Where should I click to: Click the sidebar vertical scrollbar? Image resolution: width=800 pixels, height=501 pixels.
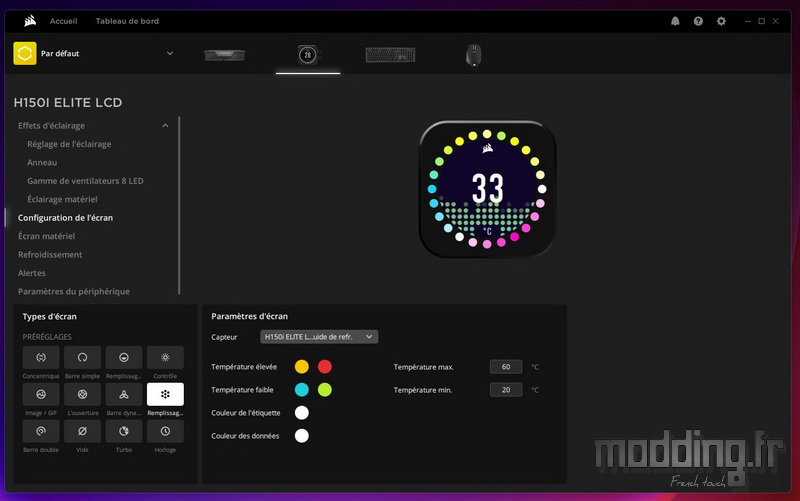tap(179, 206)
